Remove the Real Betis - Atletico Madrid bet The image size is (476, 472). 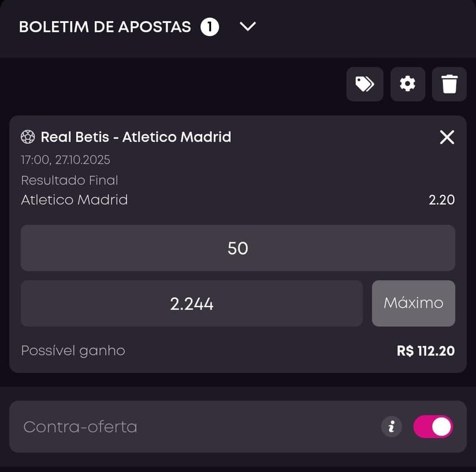446,137
